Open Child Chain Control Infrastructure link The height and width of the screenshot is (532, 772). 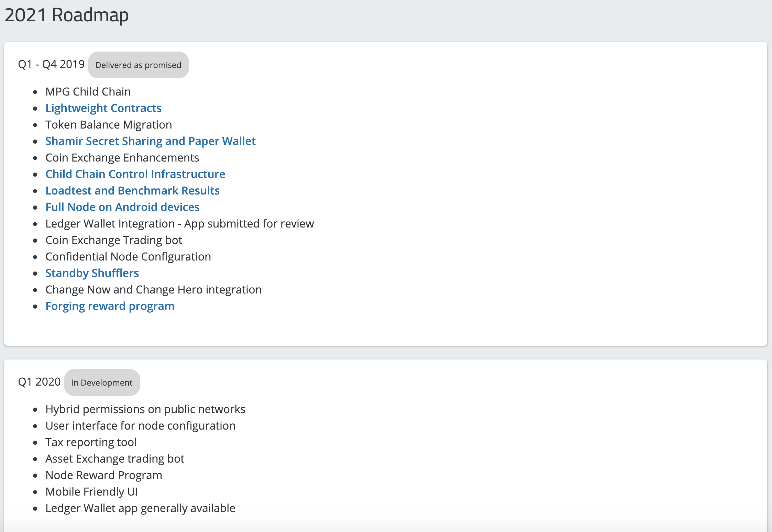coord(135,174)
